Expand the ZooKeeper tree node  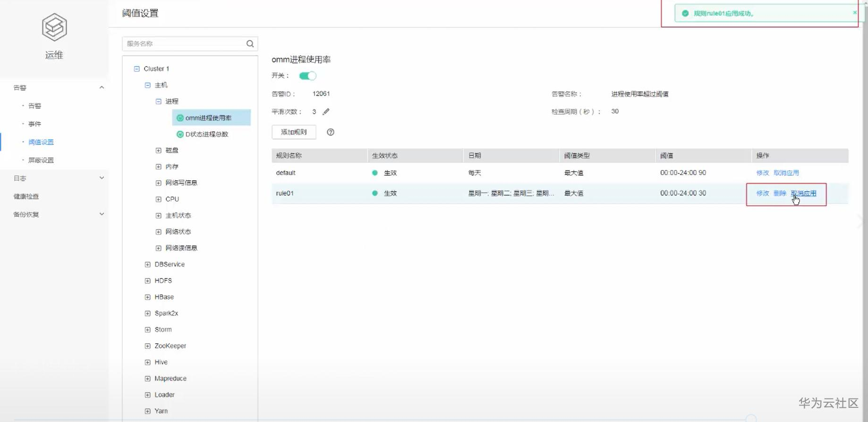[x=147, y=346]
